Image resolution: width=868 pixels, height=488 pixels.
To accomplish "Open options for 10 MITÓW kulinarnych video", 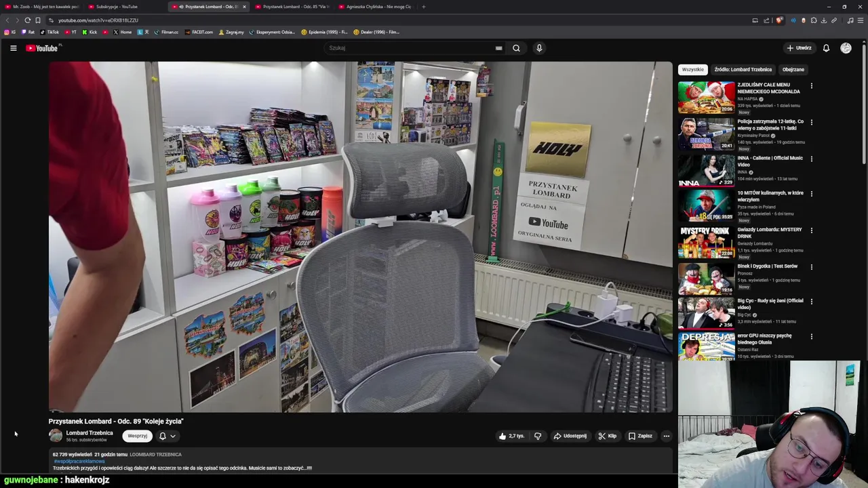I will tap(811, 194).
